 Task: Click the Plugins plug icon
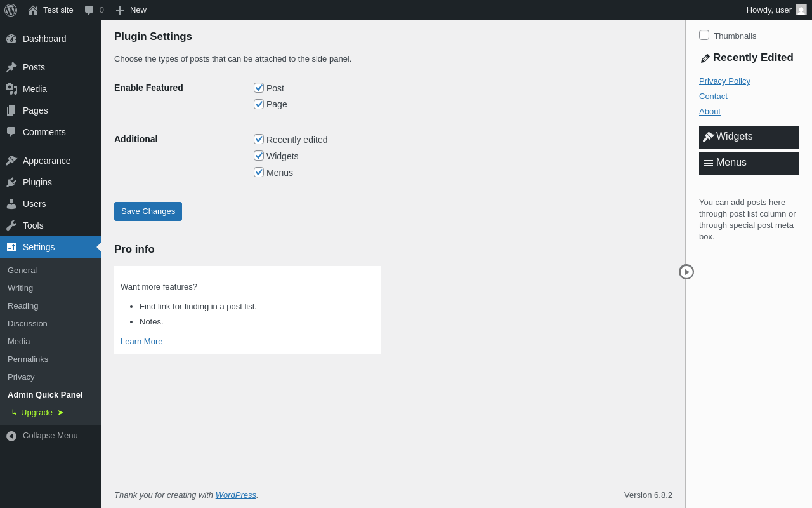(11, 182)
